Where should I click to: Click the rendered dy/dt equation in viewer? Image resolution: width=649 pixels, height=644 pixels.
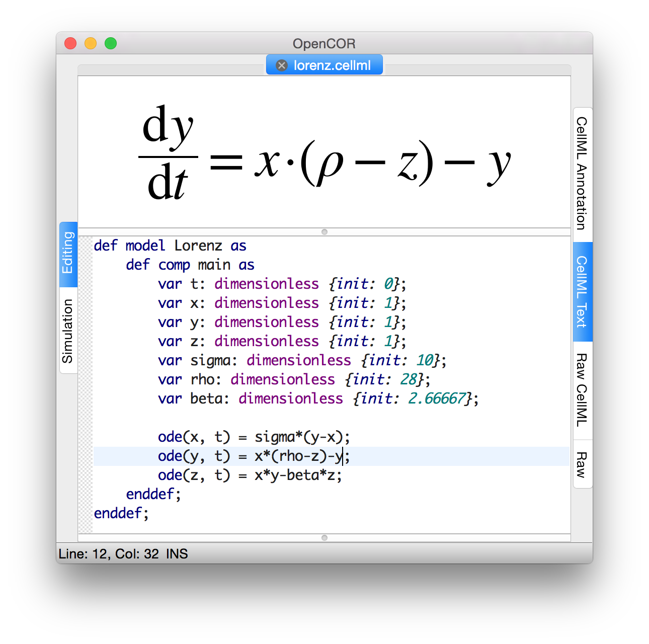click(325, 152)
